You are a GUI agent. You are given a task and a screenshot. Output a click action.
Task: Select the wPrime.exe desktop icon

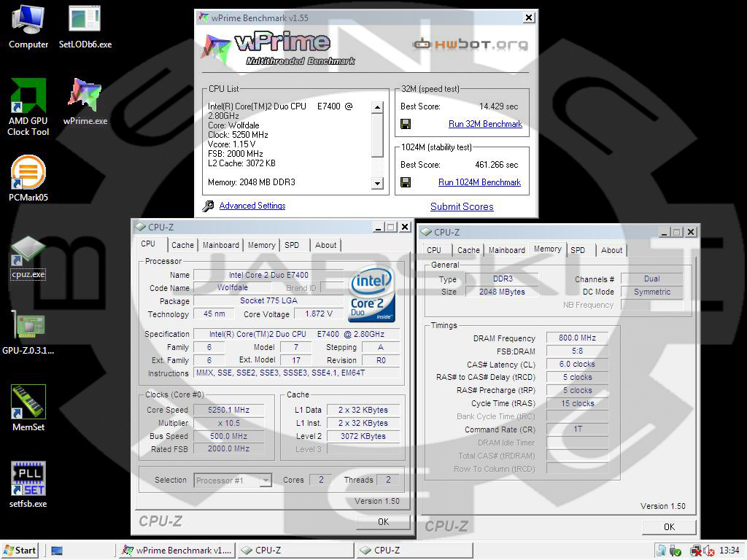click(x=85, y=101)
